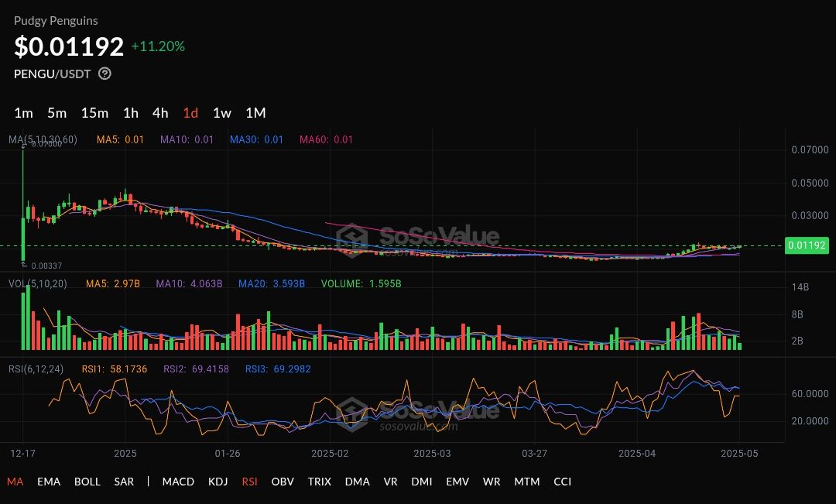The height and width of the screenshot is (504, 836).
Task: Toggle the MA indicator overlay
Action: (15, 482)
